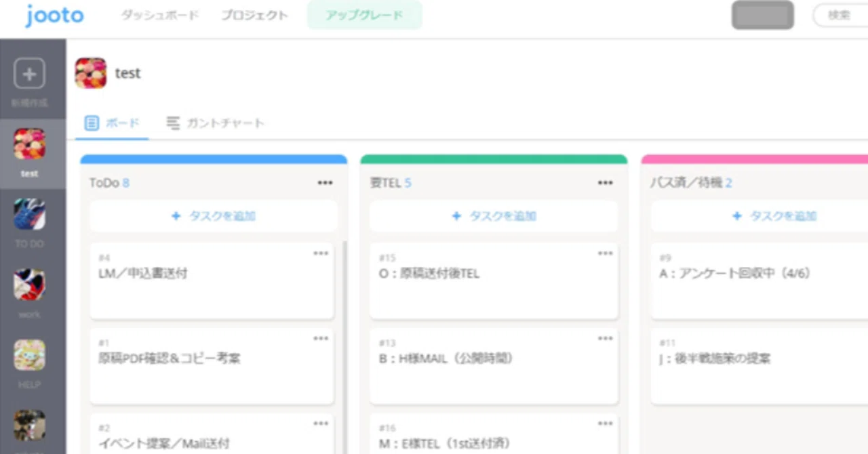The width and height of the screenshot is (868, 454).
Task: Select the TO DO project in sidebar
Action: pos(29,223)
